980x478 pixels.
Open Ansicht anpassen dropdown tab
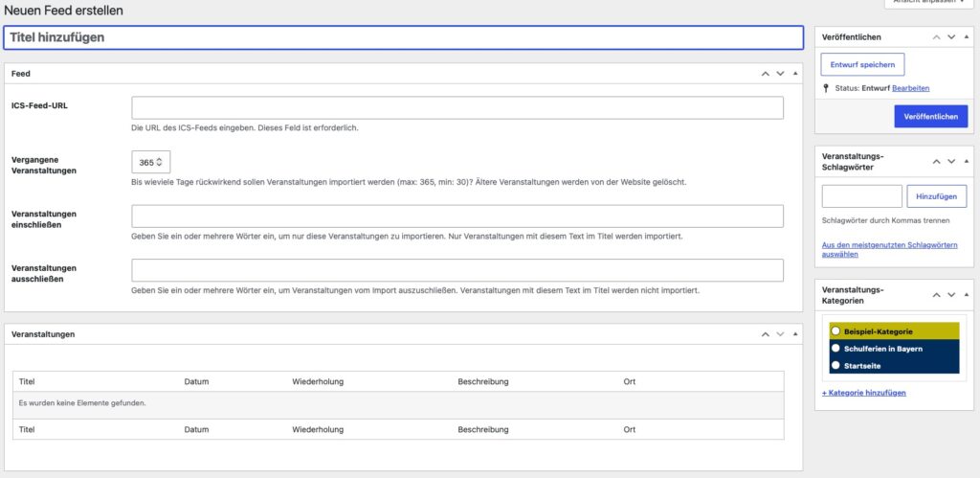point(928,3)
